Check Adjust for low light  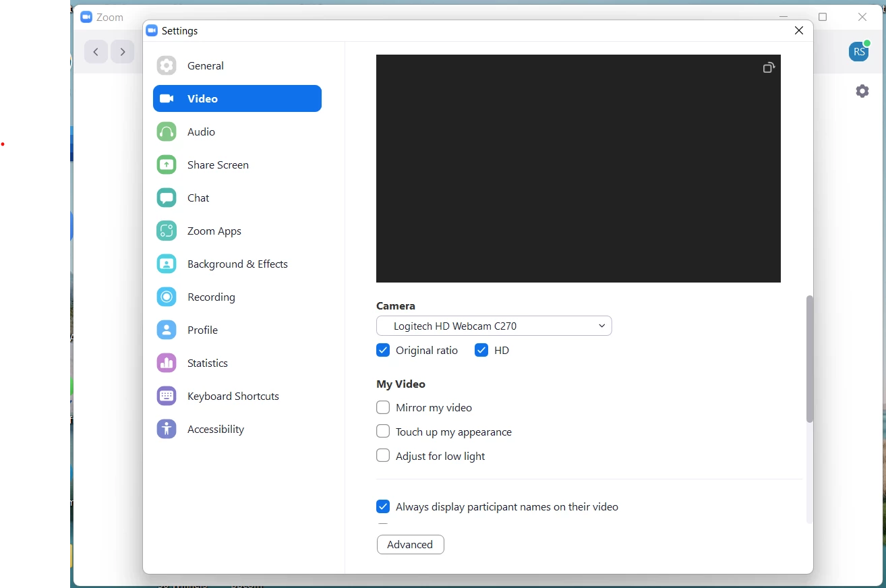[x=383, y=456]
